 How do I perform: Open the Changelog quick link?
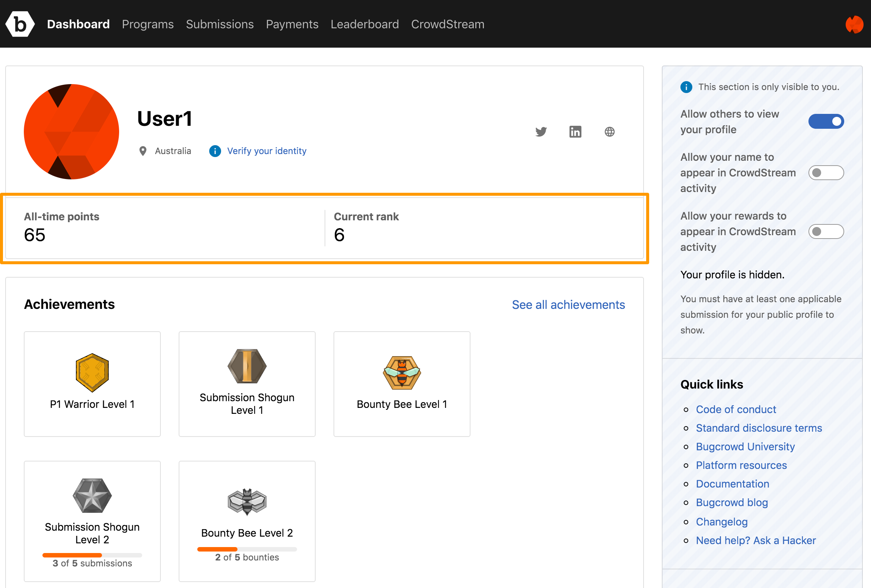[x=721, y=522]
